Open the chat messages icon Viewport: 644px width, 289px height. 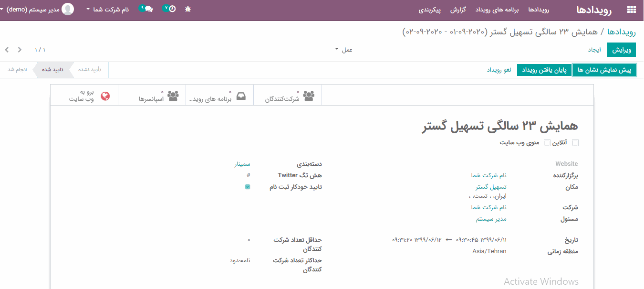[148, 9]
